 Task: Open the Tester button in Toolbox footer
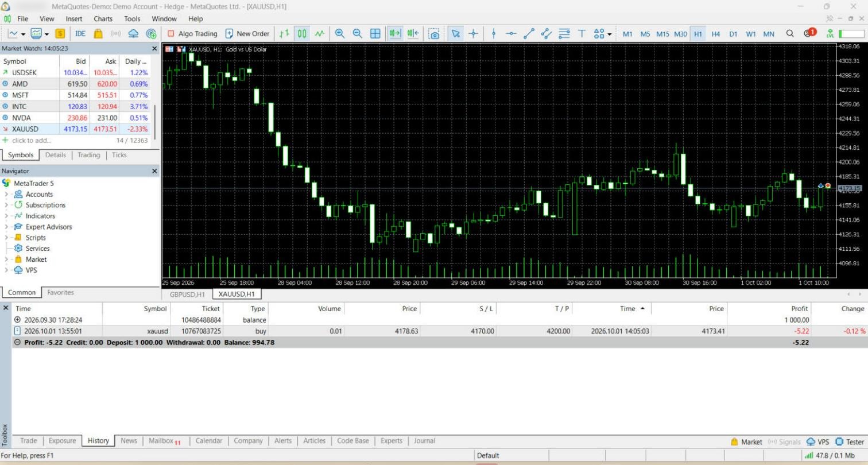click(850, 441)
